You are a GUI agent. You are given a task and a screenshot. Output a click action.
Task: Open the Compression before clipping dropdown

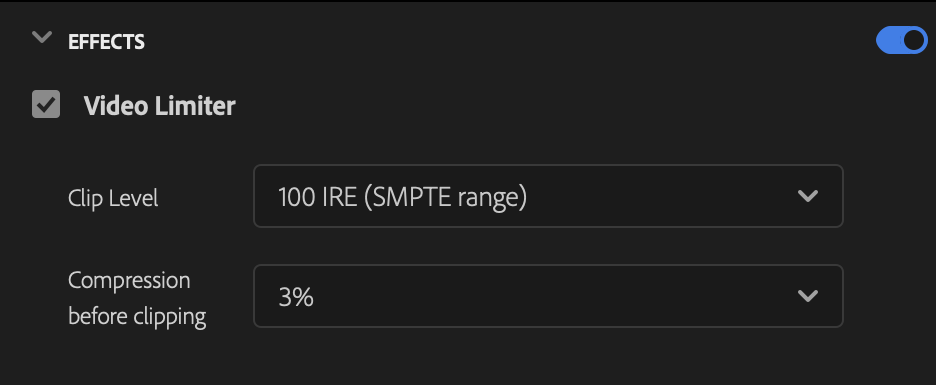[x=548, y=296]
